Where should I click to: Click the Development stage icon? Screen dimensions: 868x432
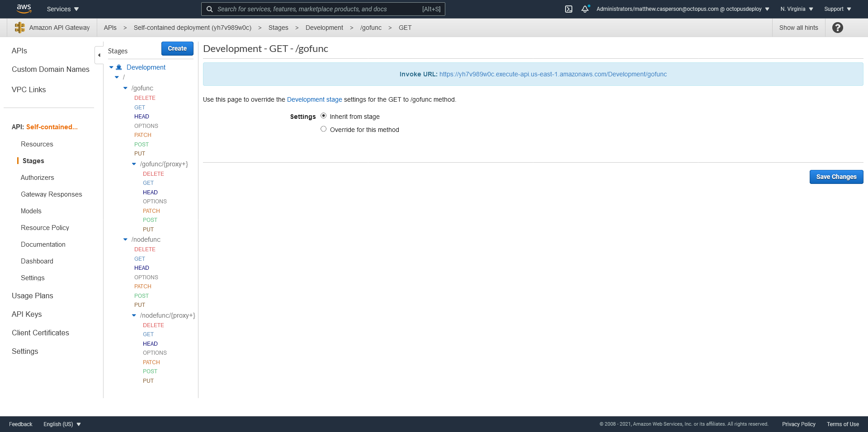119,67
